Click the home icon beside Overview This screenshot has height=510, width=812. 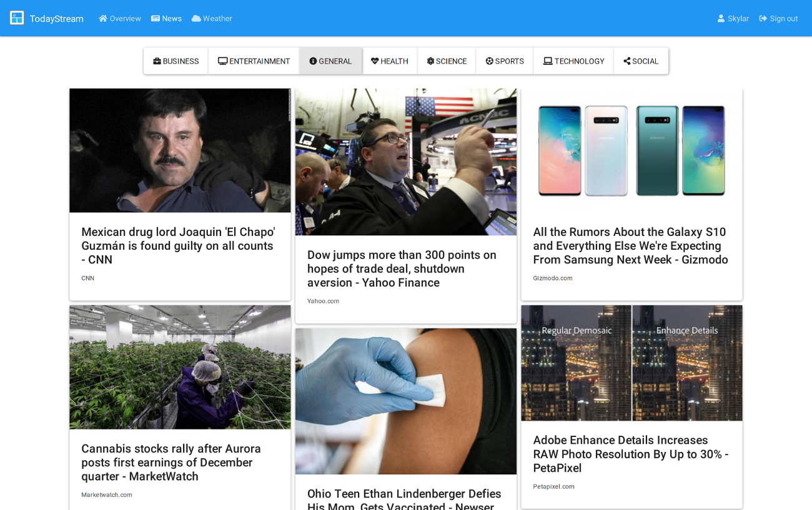click(103, 19)
